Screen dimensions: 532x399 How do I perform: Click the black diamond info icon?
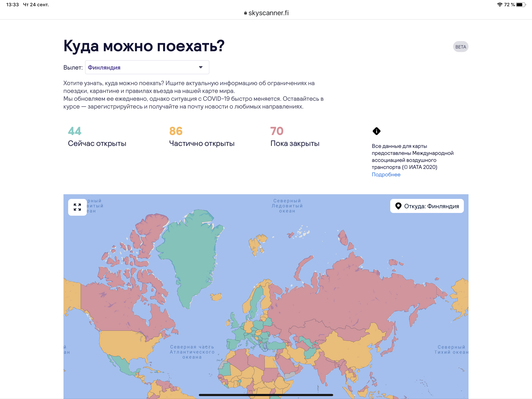pos(376,131)
